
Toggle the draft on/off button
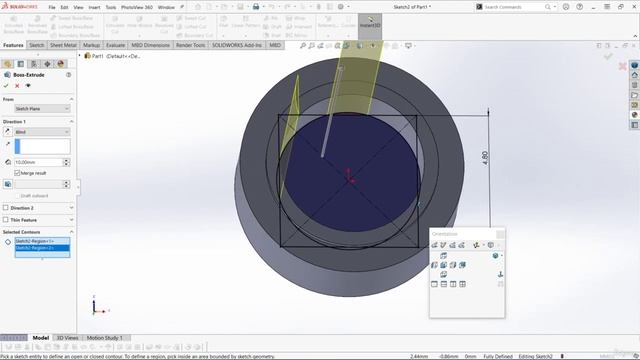8,184
